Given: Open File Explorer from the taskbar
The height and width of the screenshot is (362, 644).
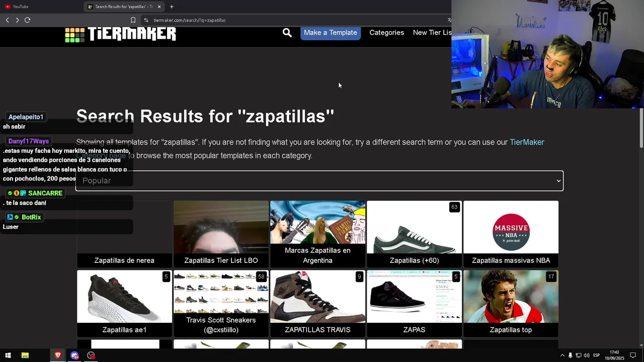Looking at the screenshot, I should pos(25,355).
